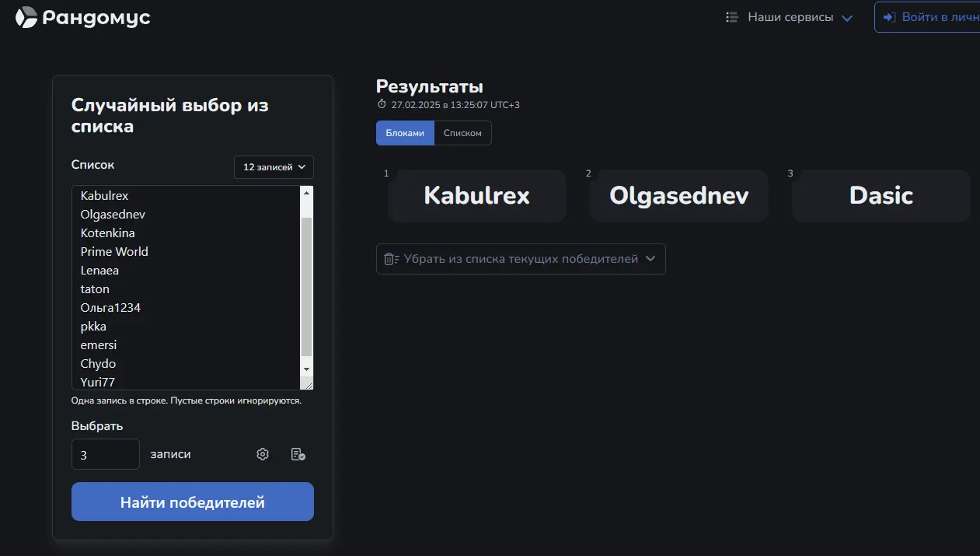This screenshot has width=980, height=556.
Task: Click the scroll-up arrow of the list
Action: coord(306,192)
